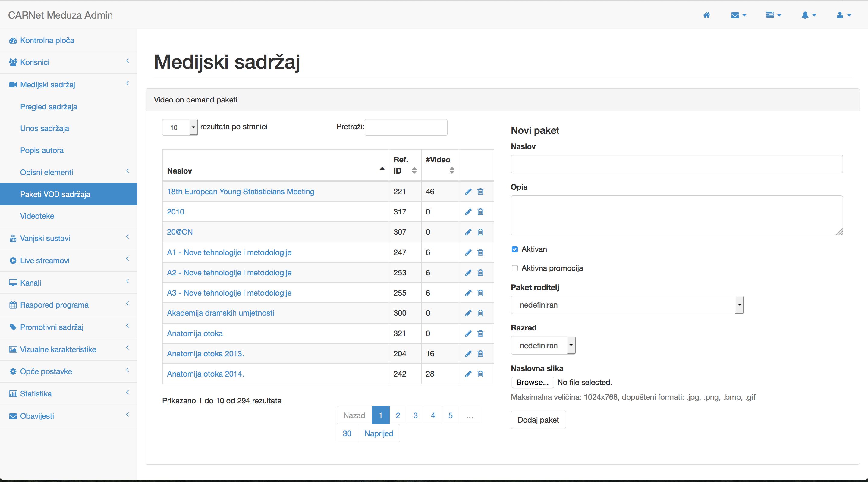Sort table by #Video column
The width and height of the screenshot is (868, 482).
(x=440, y=165)
